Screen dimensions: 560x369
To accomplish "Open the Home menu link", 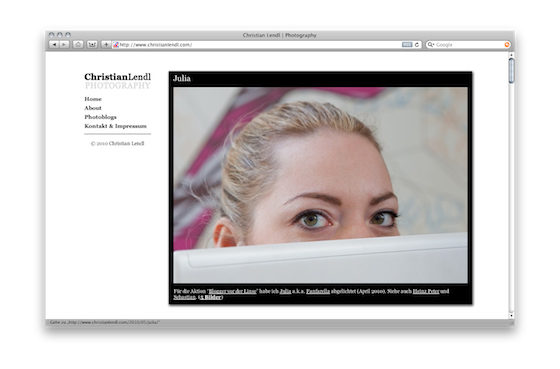I will coord(93,99).
